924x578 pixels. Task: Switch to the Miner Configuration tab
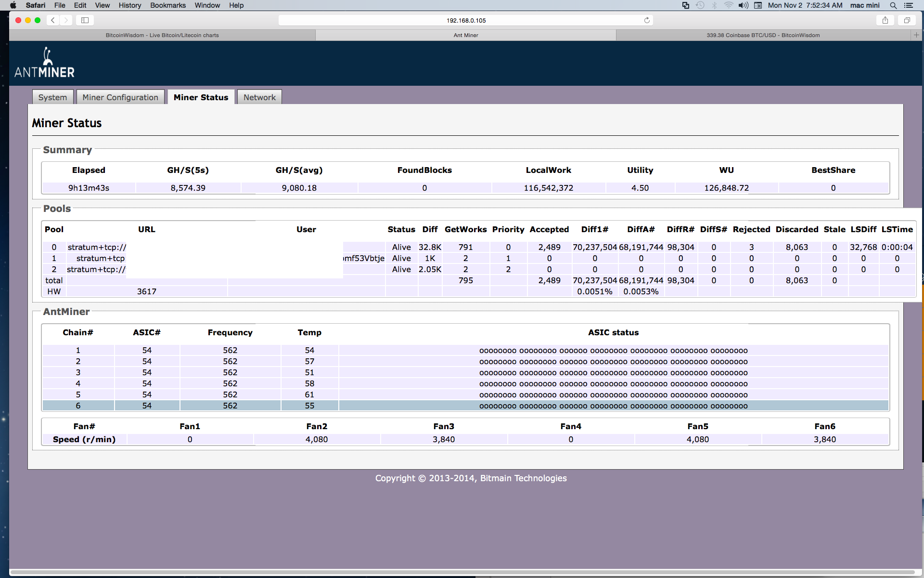tap(120, 97)
